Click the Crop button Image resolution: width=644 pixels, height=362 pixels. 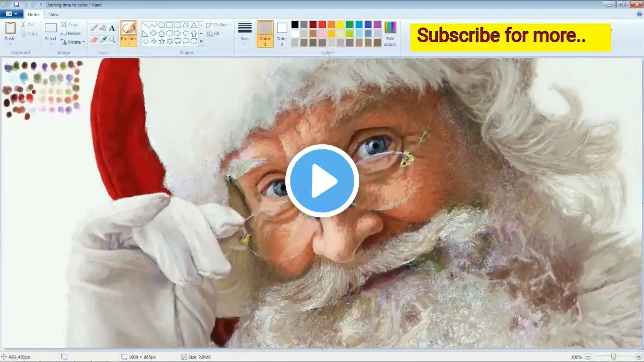69,25
